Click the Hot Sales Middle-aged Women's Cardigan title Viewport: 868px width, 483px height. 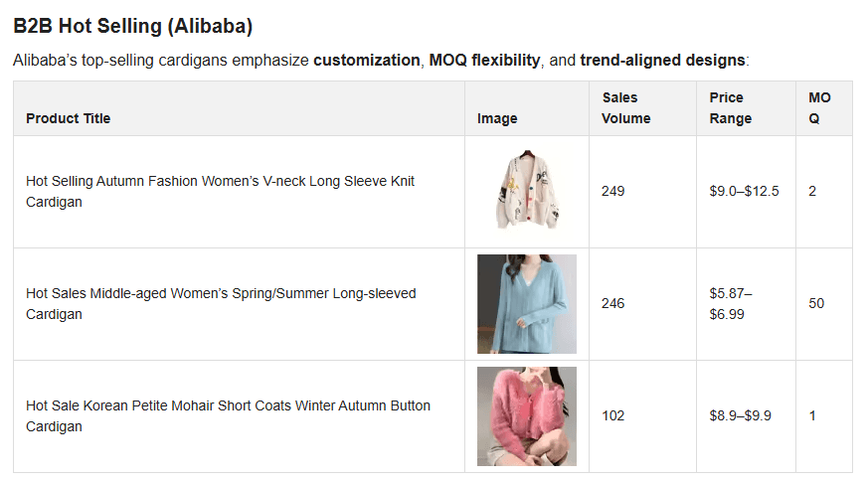[x=220, y=303]
